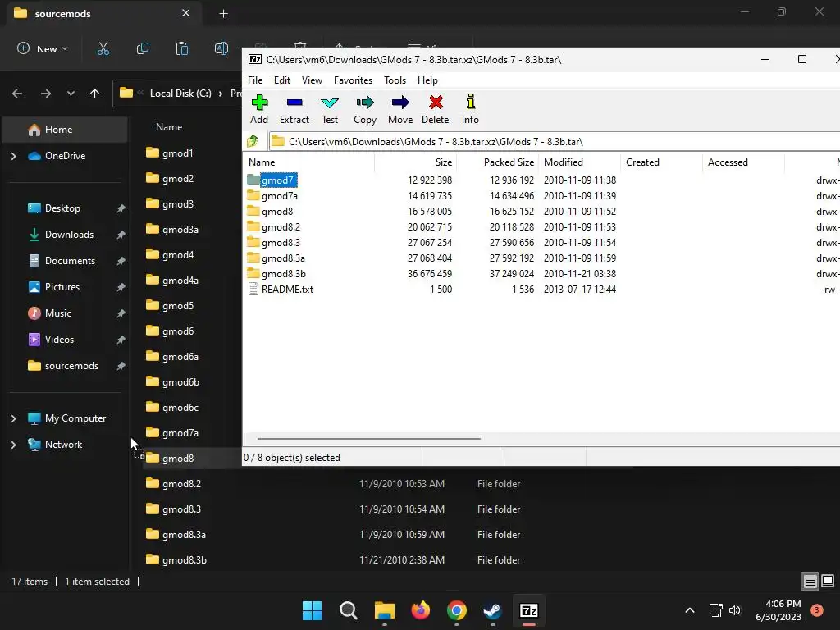
Task: Click the horizontal scrollbar in 7-Zip
Action: (x=368, y=438)
